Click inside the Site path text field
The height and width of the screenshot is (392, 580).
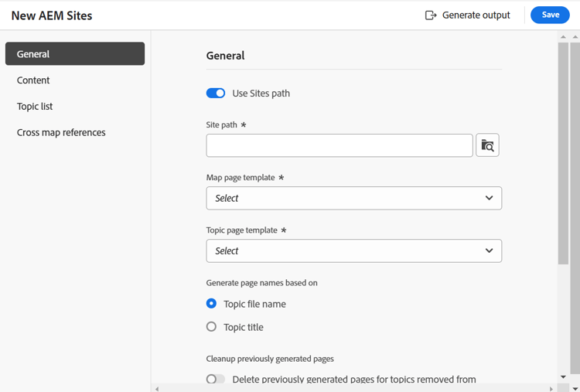(339, 145)
